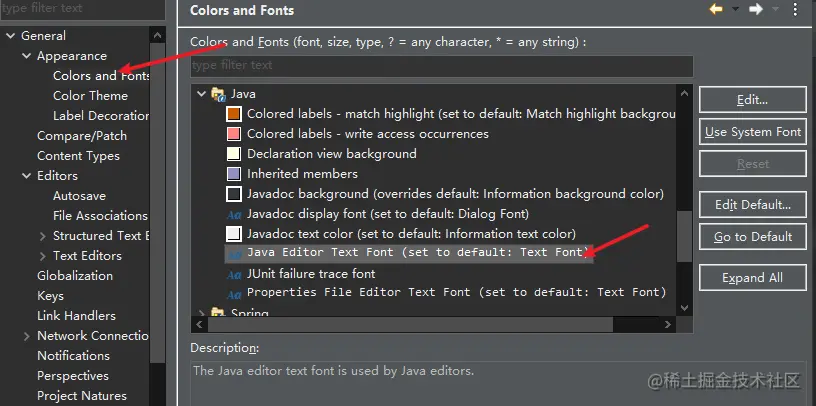The width and height of the screenshot is (816, 406).
Task: Click the Go to Default button
Action: pyautogui.click(x=753, y=237)
